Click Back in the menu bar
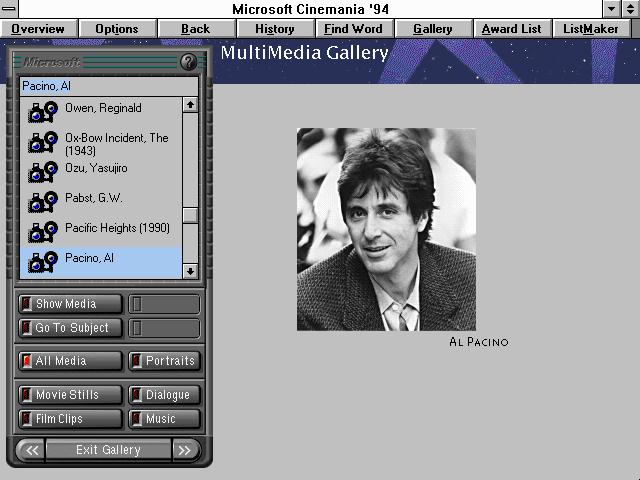This screenshot has width=640, height=480. pyautogui.click(x=196, y=29)
